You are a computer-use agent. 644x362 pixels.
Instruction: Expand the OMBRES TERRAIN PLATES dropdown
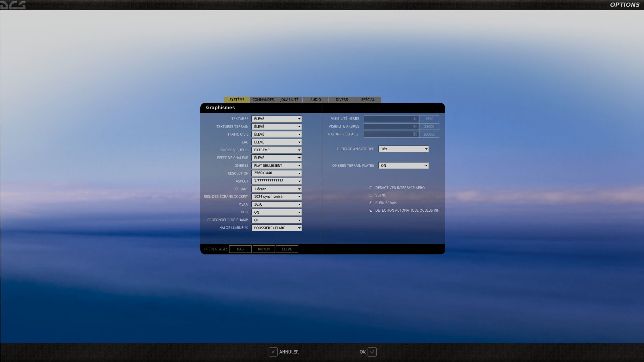click(403, 166)
